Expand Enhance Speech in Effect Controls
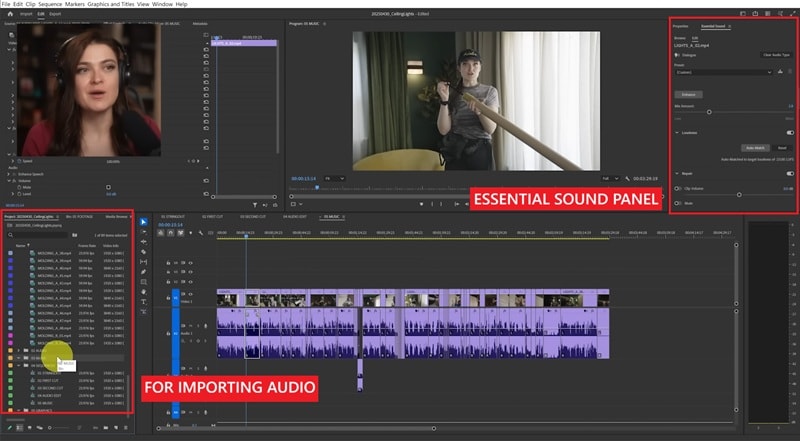800x441 pixels. (9, 174)
